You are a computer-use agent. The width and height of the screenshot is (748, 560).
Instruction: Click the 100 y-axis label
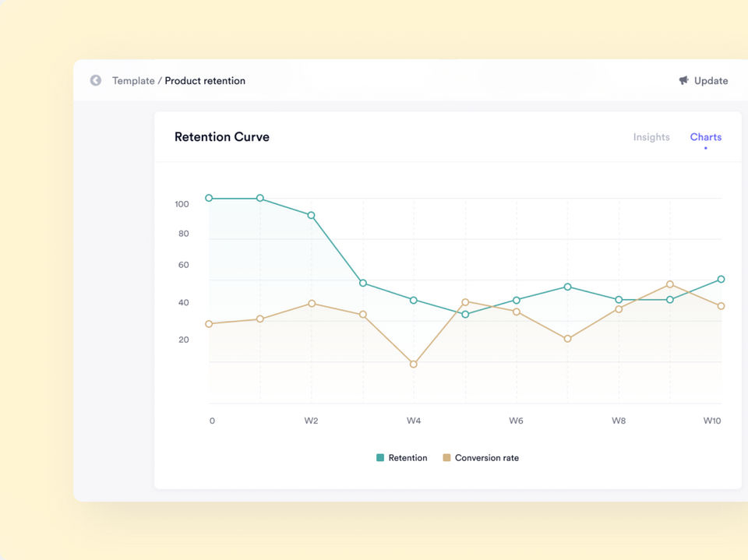tap(182, 204)
